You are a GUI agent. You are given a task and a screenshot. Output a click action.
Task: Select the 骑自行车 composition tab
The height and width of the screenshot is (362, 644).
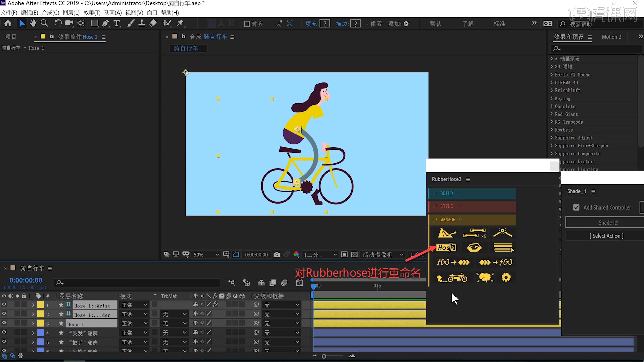click(185, 48)
